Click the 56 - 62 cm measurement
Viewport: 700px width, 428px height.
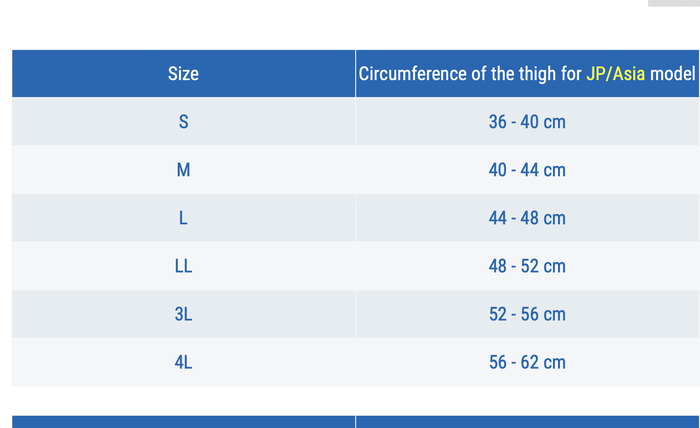pos(527,362)
